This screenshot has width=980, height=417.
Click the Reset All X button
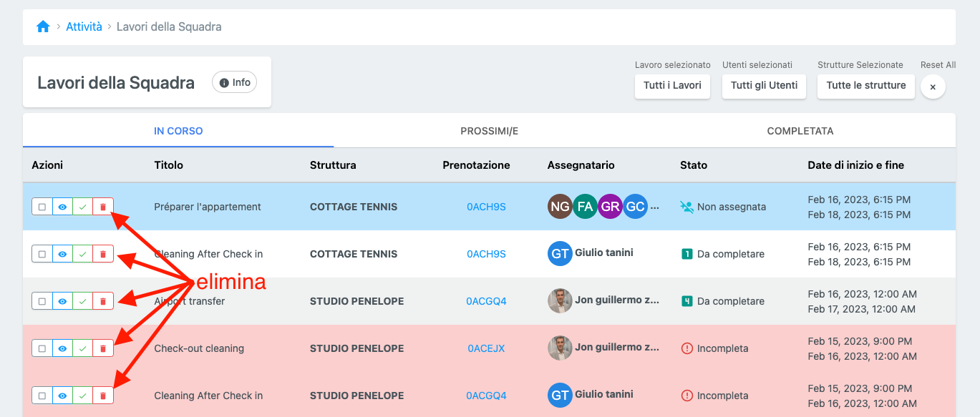click(x=933, y=87)
